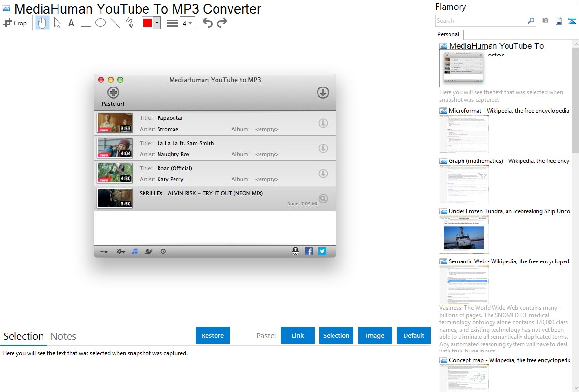Screen dimensions: 579x392
Task: Choose the arrow pointer selection tool
Action: click(x=57, y=23)
